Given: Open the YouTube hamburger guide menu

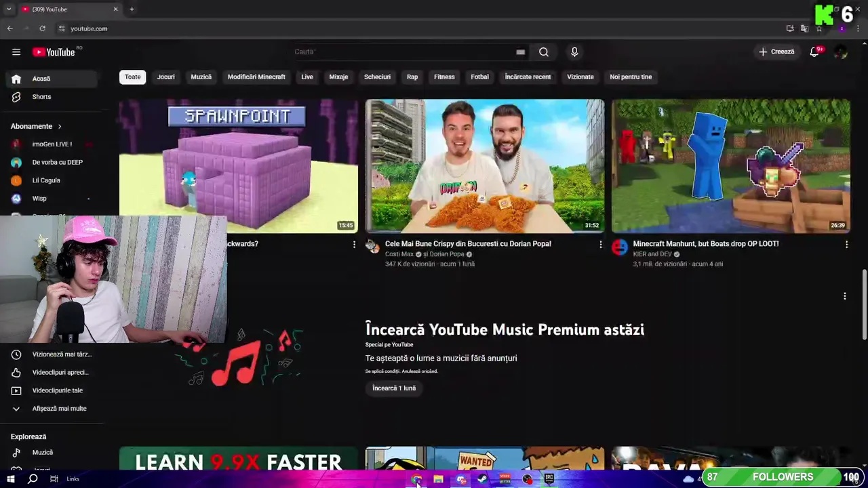Looking at the screenshot, I should coord(16,52).
